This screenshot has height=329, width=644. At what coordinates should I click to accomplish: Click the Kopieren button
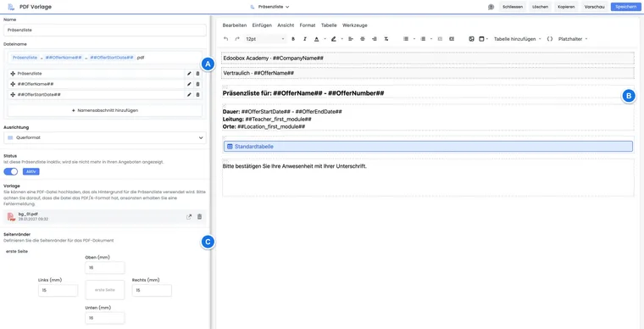(x=566, y=7)
